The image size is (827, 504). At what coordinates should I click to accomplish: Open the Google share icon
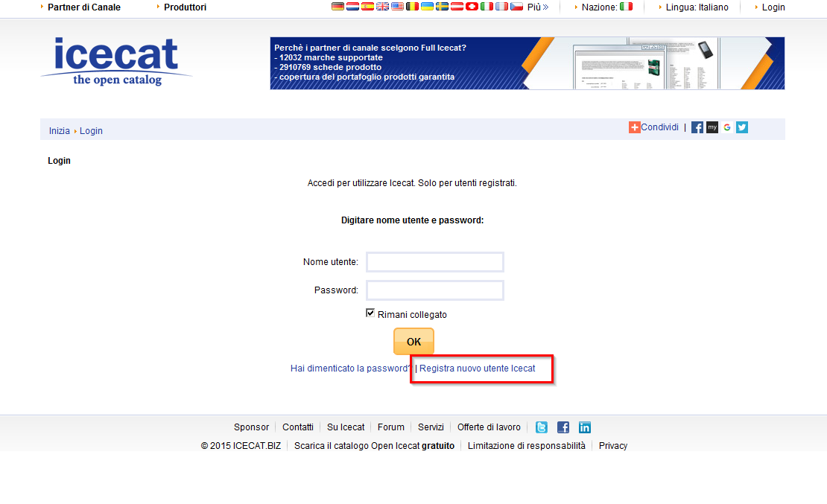[727, 127]
